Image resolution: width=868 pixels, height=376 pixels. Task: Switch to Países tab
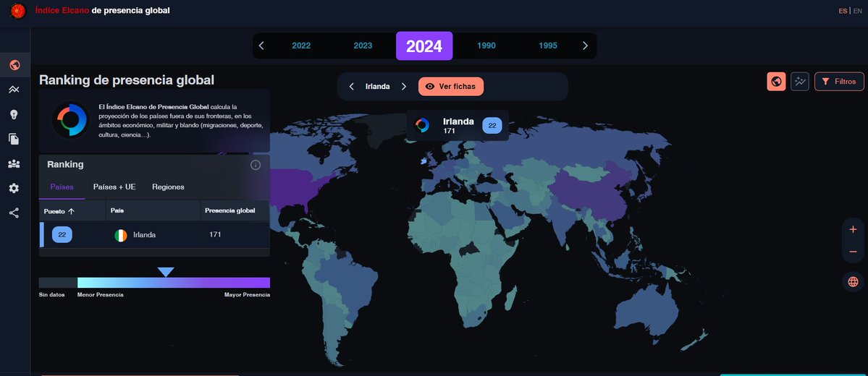[x=62, y=187]
